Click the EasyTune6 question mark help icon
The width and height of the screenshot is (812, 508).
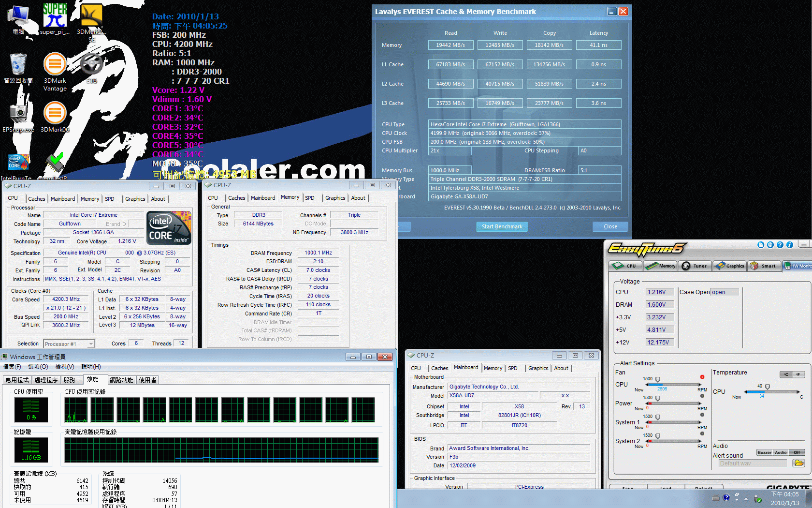click(x=780, y=245)
